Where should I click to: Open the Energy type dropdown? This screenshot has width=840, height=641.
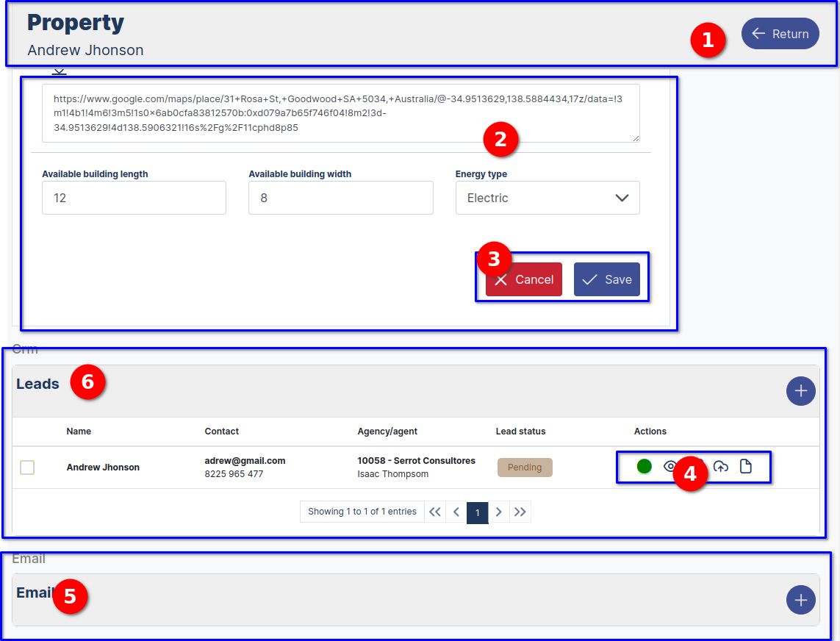548,198
